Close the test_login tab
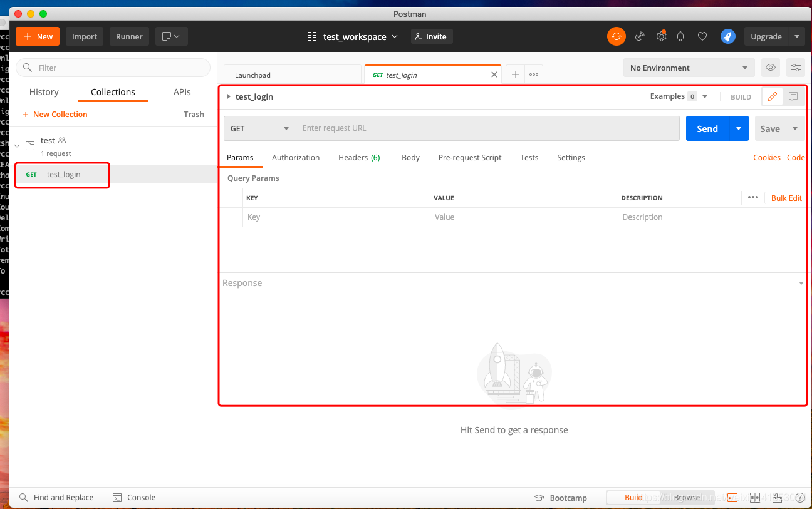The height and width of the screenshot is (509, 812). [x=494, y=75]
